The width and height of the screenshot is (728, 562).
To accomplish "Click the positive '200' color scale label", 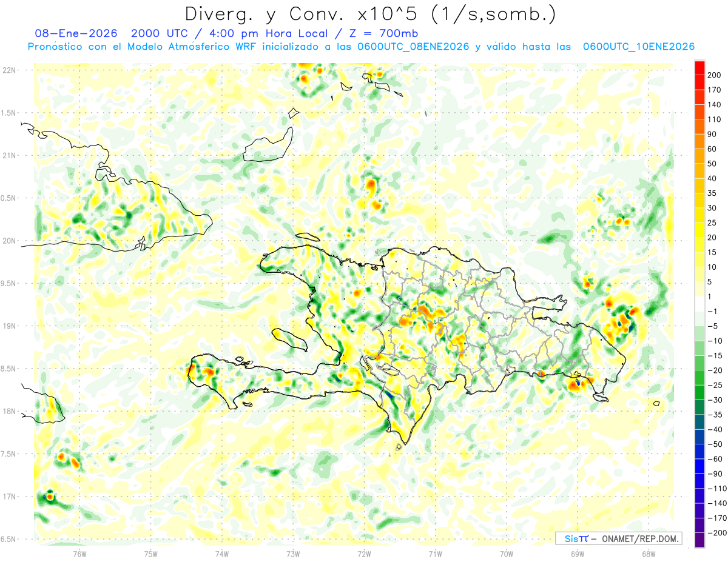I will pyautogui.click(x=715, y=75).
